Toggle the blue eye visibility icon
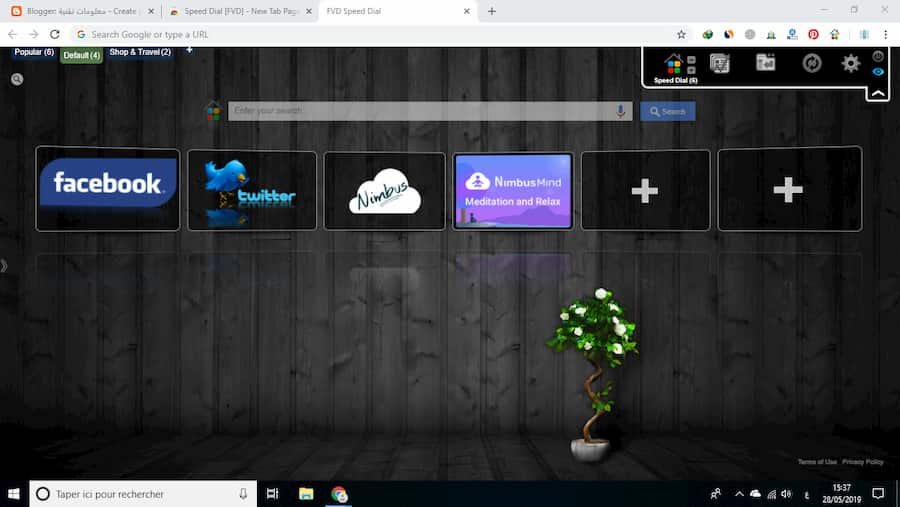 [x=878, y=71]
